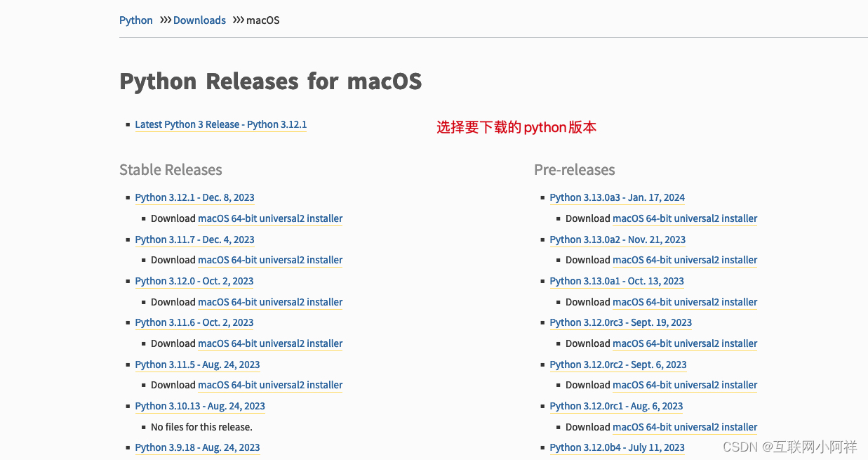Download the macOS installer under Python 3.11.6

[x=270, y=343]
